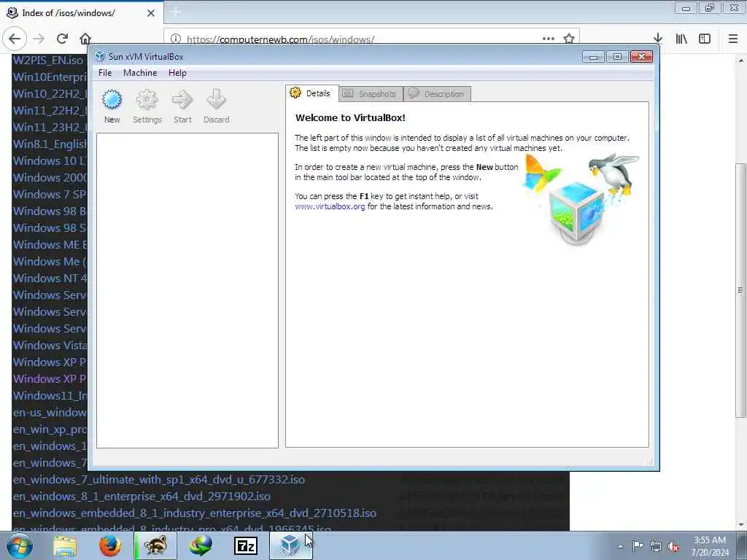Click the site information icon in address bar
Viewport: 747px width, 560px height.
176,39
